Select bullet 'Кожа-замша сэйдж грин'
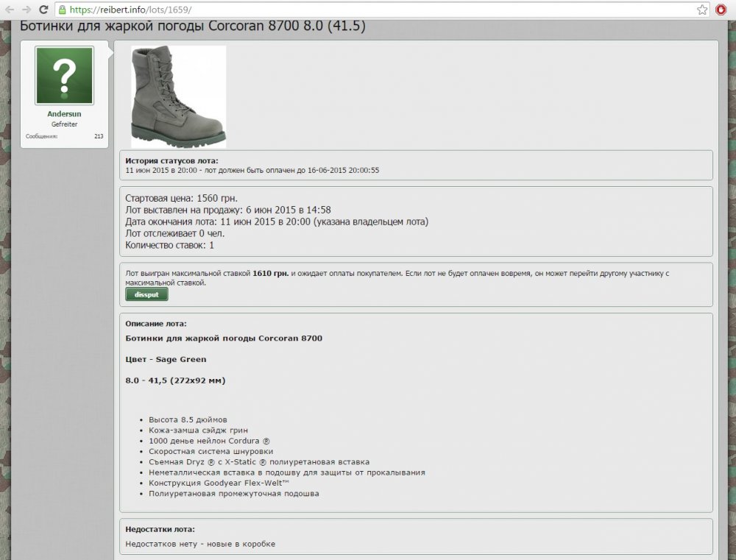This screenshot has width=736, height=560. 198,430
